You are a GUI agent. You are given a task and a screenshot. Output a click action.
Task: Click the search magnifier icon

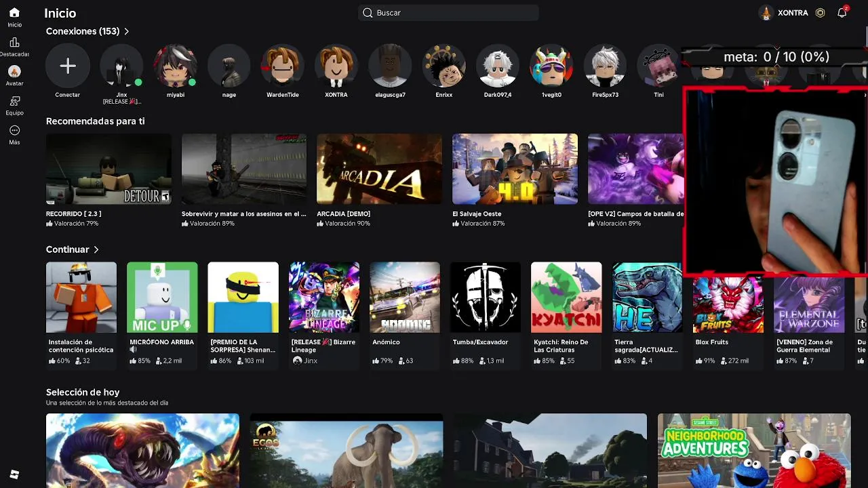tap(368, 13)
